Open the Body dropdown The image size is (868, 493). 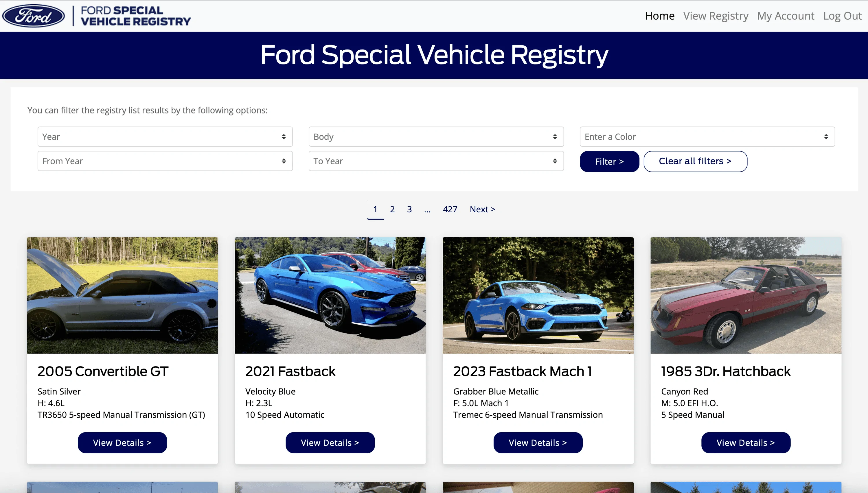coord(436,137)
